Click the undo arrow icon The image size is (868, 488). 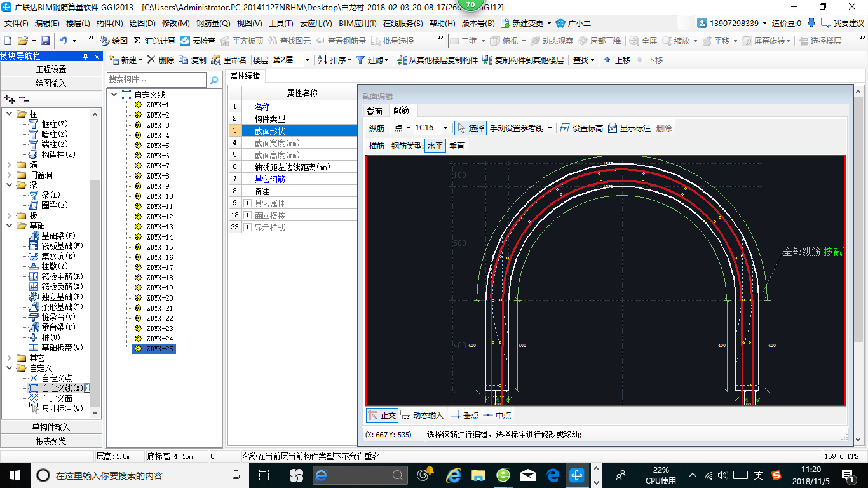[x=63, y=41]
